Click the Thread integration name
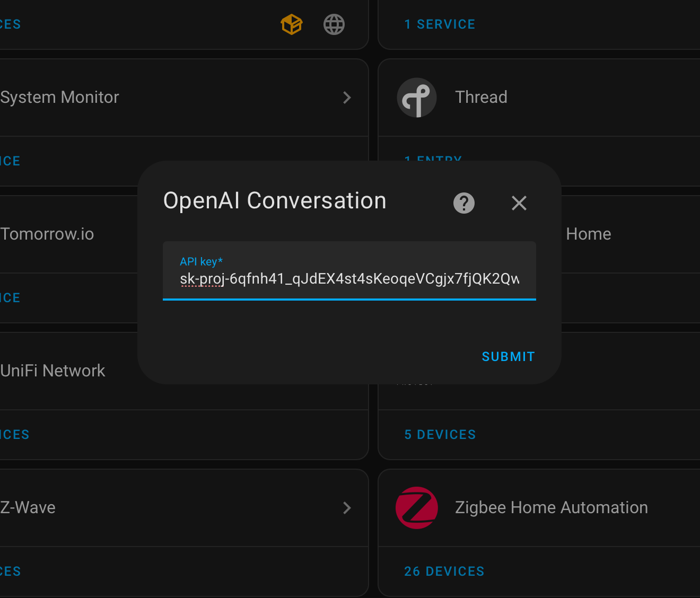The width and height of the screenshot is (700, 598). click(480, 97)
